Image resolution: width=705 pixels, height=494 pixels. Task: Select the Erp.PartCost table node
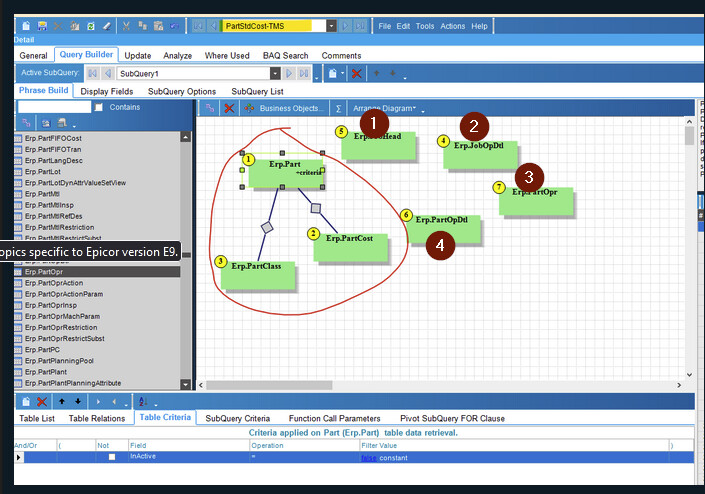350,246
